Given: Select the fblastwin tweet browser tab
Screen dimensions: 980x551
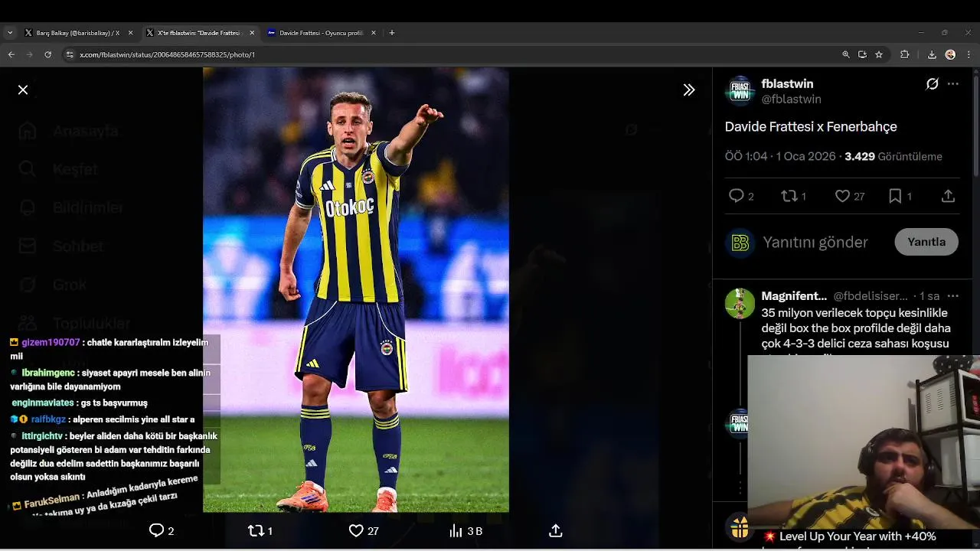Looking at the screenshot, I should (x=199, y=33).
